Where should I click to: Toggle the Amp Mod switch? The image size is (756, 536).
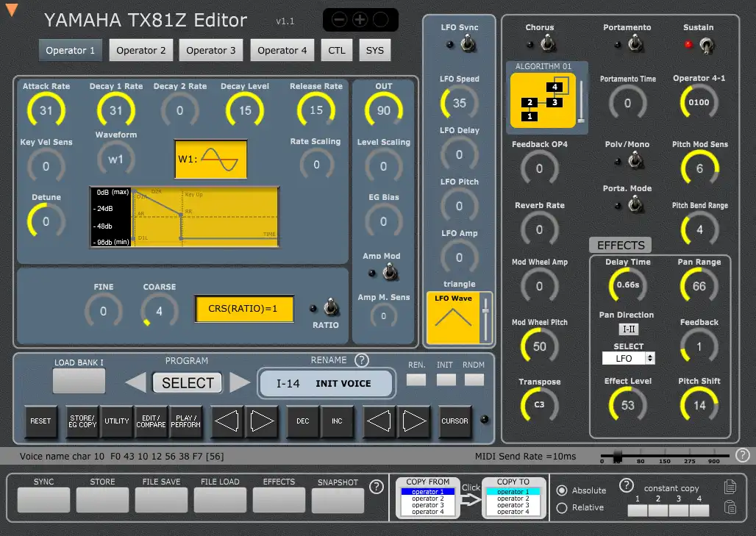[x=390, y=272]
